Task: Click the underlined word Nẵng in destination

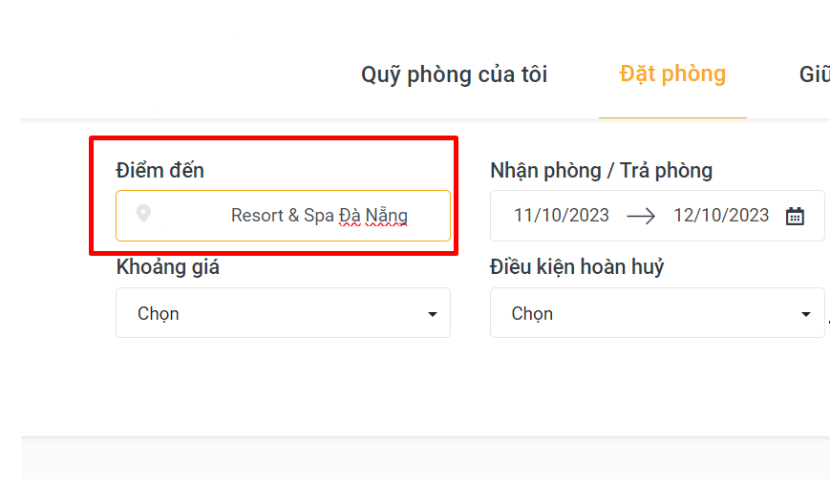Action: (x=387, y=216)
